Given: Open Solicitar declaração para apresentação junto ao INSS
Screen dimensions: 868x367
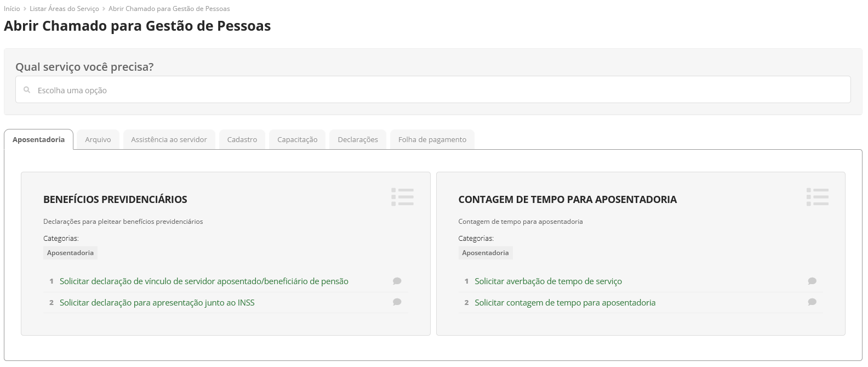Looking at the screenshot, I should coord(157,303).
